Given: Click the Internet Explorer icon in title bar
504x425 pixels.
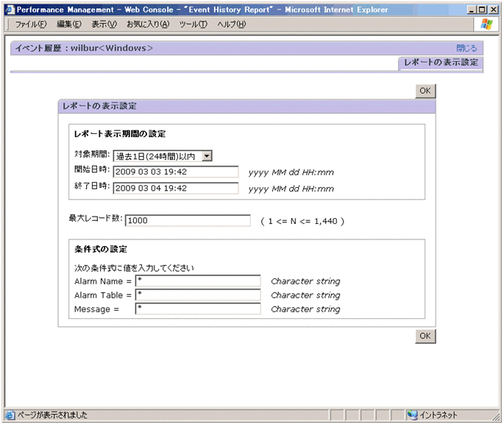Looking at the screenshot, I should pyautogui.click(x=10, y=10).
